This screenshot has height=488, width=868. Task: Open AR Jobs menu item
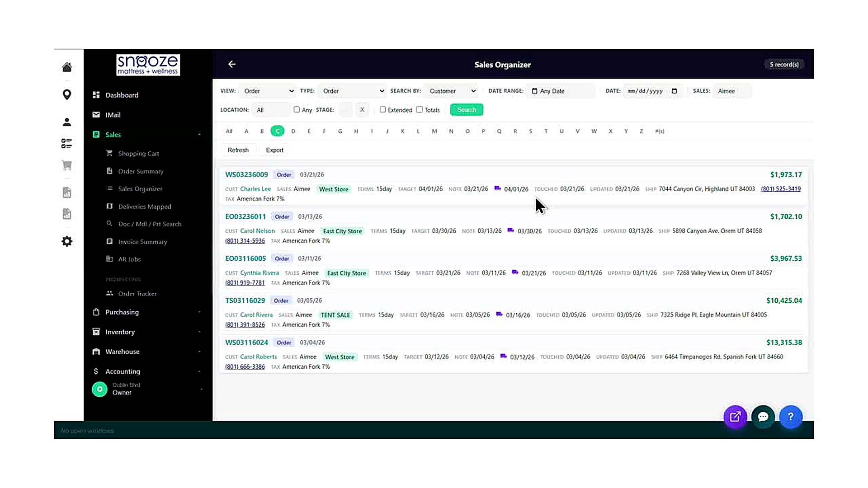(129, 259)
